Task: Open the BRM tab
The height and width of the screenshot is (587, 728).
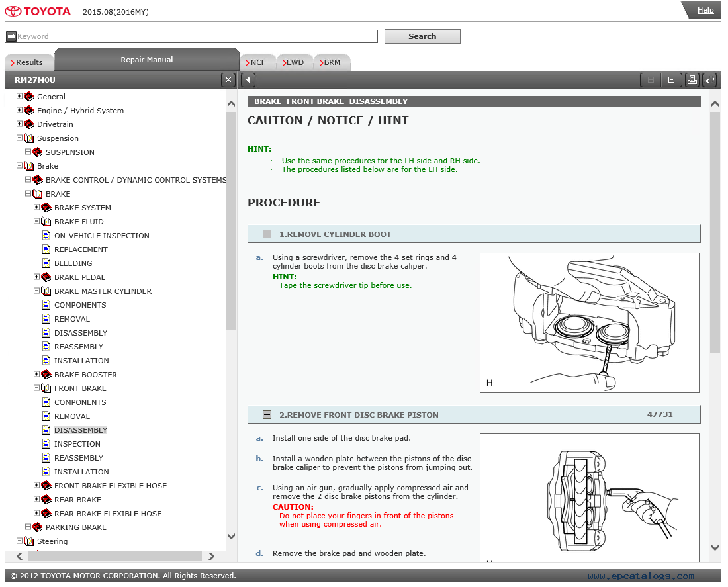Action: coord(332,62)
